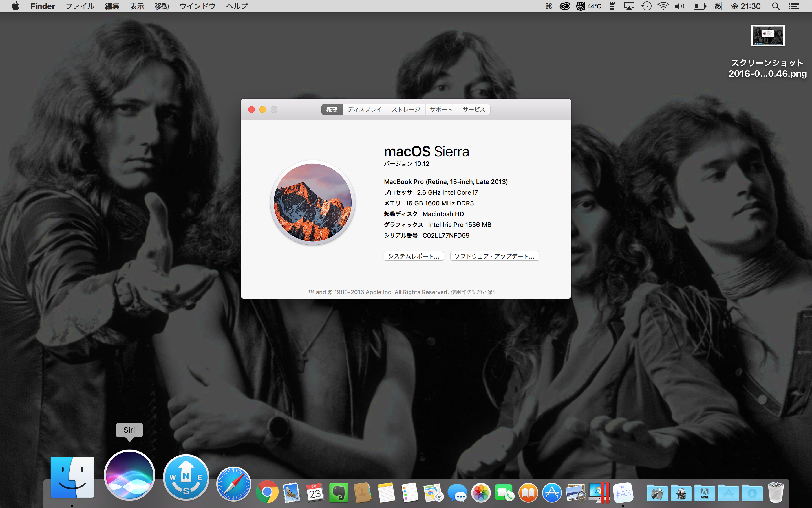The height and width of the screenshot is (508, 812).
Task: Open the yellow Notes app in Dock
Action: 386,492
